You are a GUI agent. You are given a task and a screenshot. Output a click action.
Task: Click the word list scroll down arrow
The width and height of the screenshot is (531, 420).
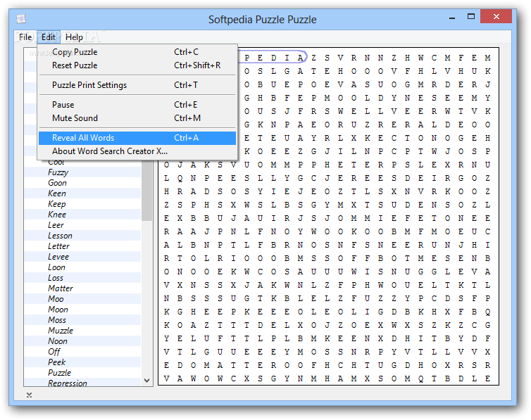(146, 381)
